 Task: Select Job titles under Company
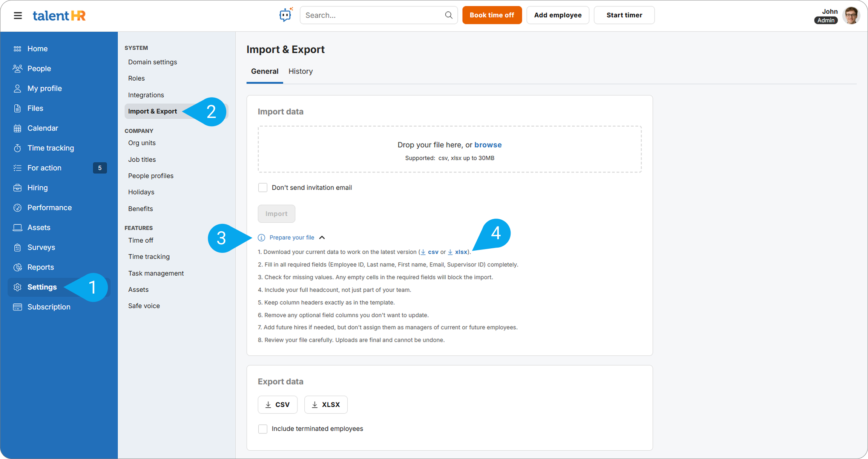pos(142,159)
